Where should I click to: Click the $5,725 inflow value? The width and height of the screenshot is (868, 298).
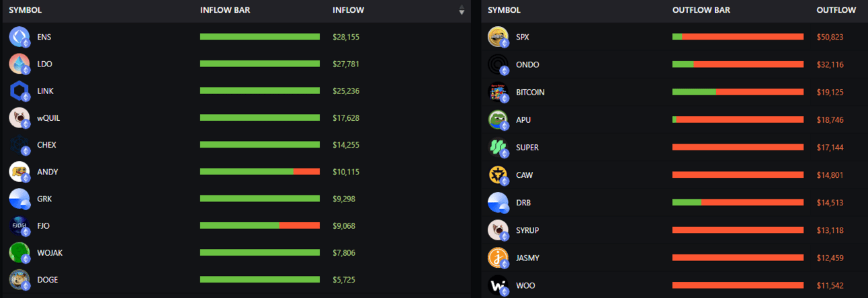(344, 279)
